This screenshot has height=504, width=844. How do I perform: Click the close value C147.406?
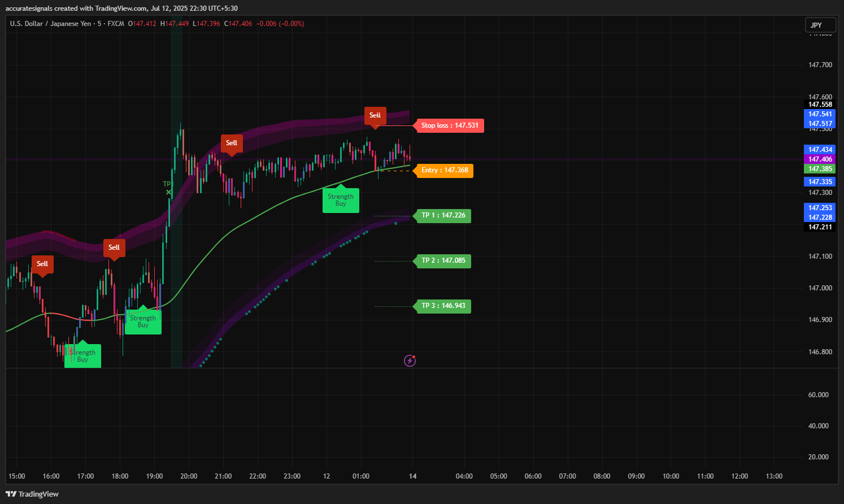pyautogui.click(x=238, y=24)
